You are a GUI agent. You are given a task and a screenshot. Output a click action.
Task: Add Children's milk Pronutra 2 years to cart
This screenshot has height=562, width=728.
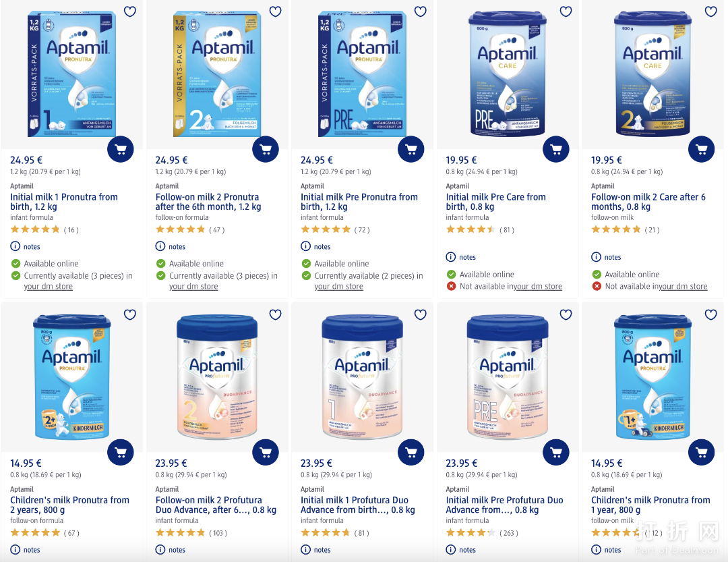[121, 452]
